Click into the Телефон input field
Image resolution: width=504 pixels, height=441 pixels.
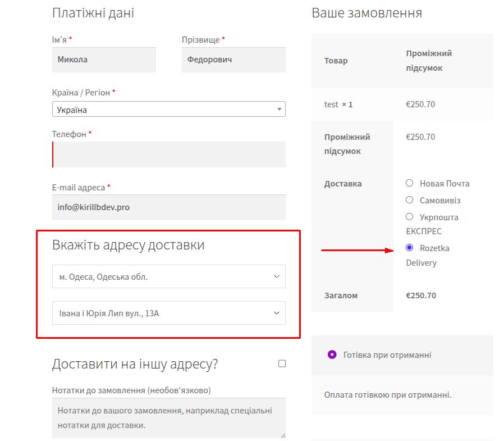[169, 154]
